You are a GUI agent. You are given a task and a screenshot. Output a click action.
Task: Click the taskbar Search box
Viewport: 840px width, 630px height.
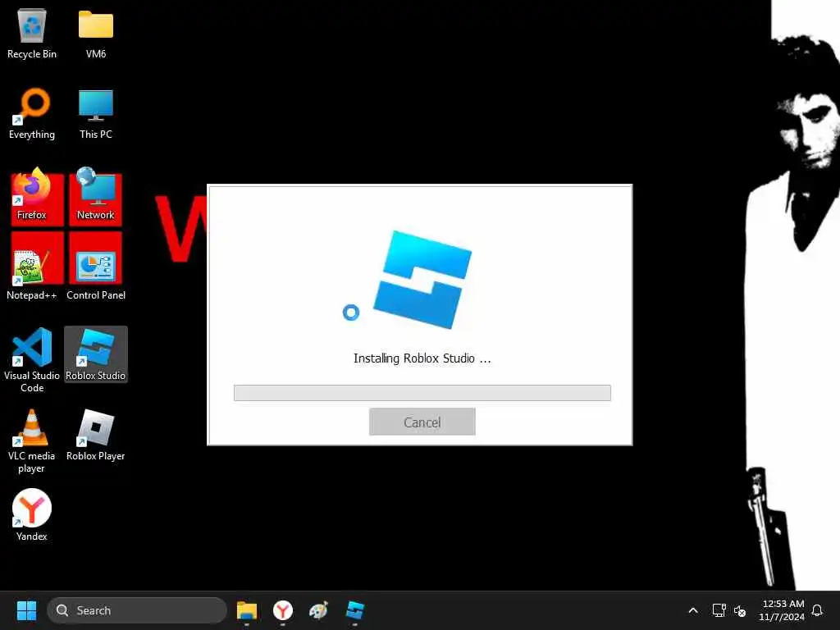[137, 610]
